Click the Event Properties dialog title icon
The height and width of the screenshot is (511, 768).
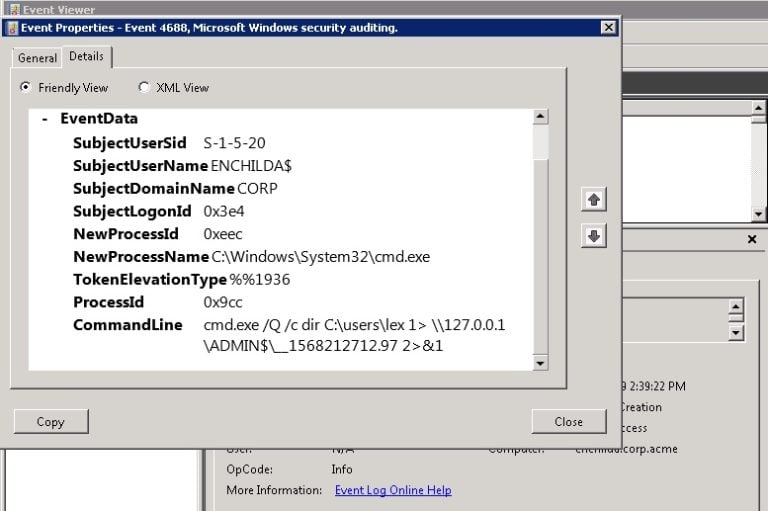(12, 28)
